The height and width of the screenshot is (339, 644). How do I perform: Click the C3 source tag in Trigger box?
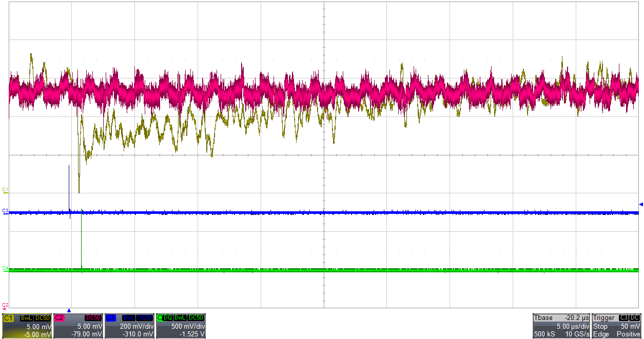(x=623, y=317)
